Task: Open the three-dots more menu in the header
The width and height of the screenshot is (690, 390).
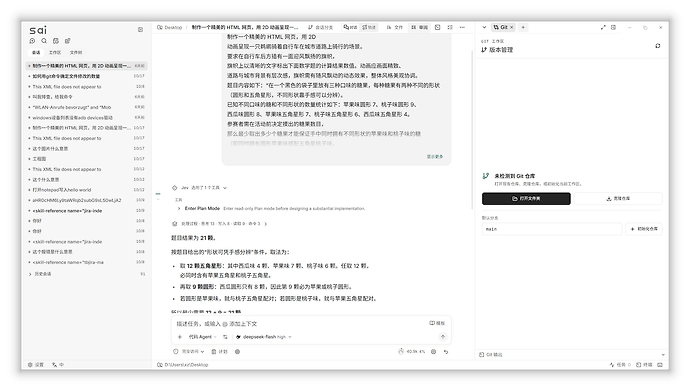Action: pyautogui.click(x=462, y=27)
